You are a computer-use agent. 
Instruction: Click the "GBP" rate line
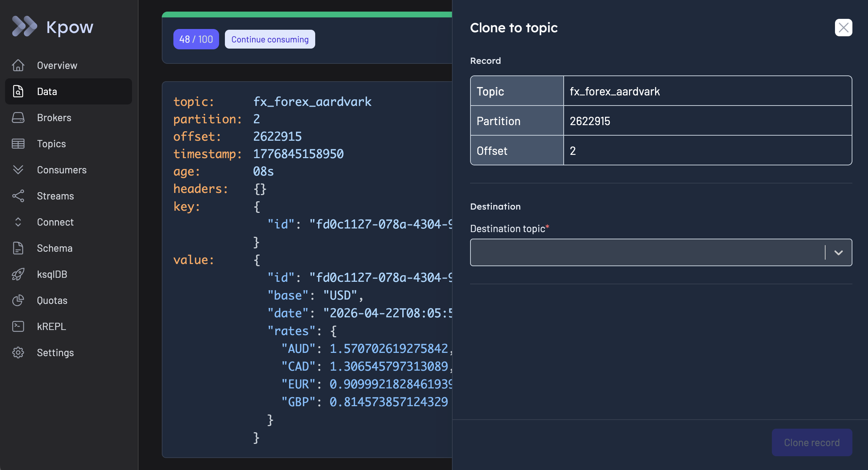(365, 402)
